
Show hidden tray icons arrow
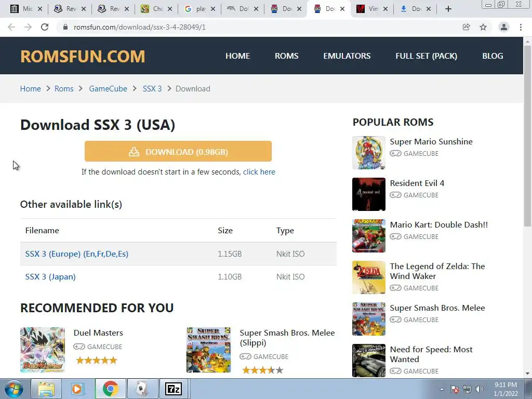pos(442,389)
